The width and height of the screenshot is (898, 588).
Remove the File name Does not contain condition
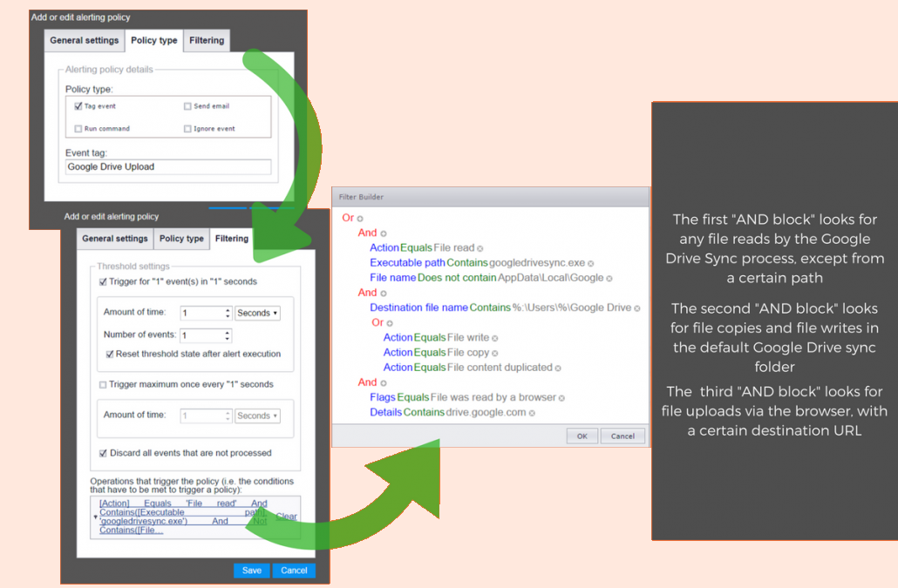[x=609, y=279]
